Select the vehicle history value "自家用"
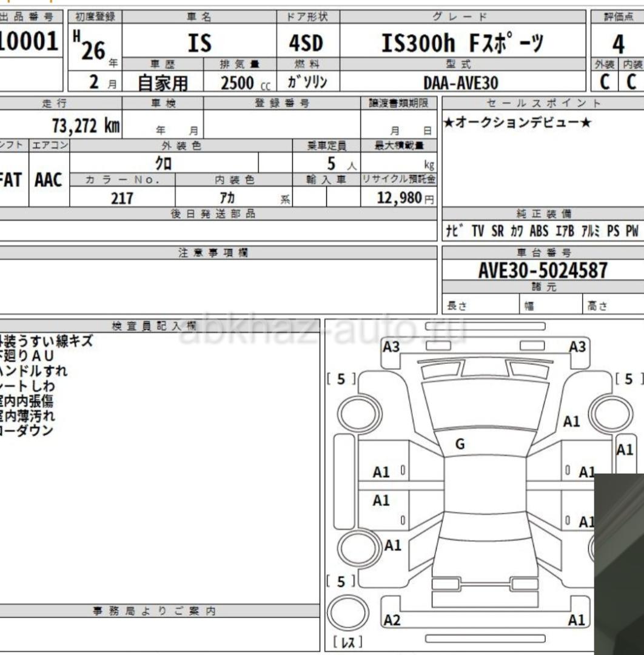This screenshot has height=655, width=644. point(163,82)
